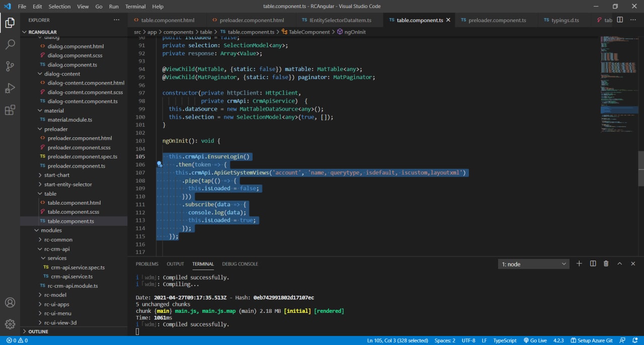Viewport: 644px width, 345px height.
Task: Open the Source Control view
Action: coord(10,66)
